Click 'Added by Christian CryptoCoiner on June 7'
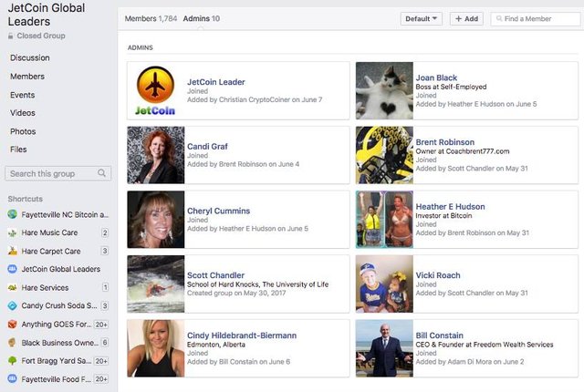Screen dimensions: 584x392 coord(255,99)
